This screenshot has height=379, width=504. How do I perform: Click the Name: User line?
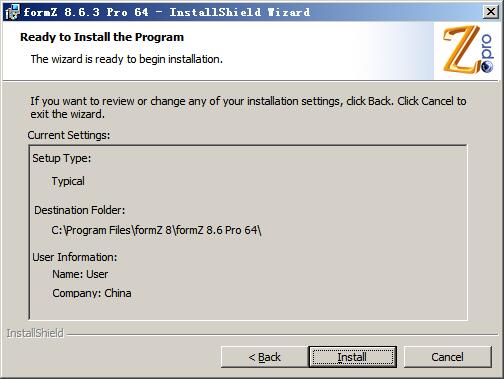(x=80, y=274)
